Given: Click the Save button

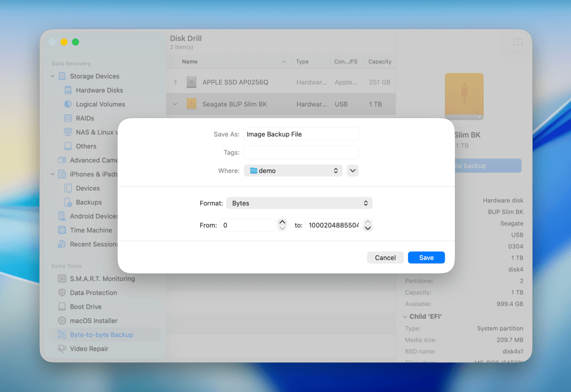Looking at the screenshot, I should click(426, 257).
